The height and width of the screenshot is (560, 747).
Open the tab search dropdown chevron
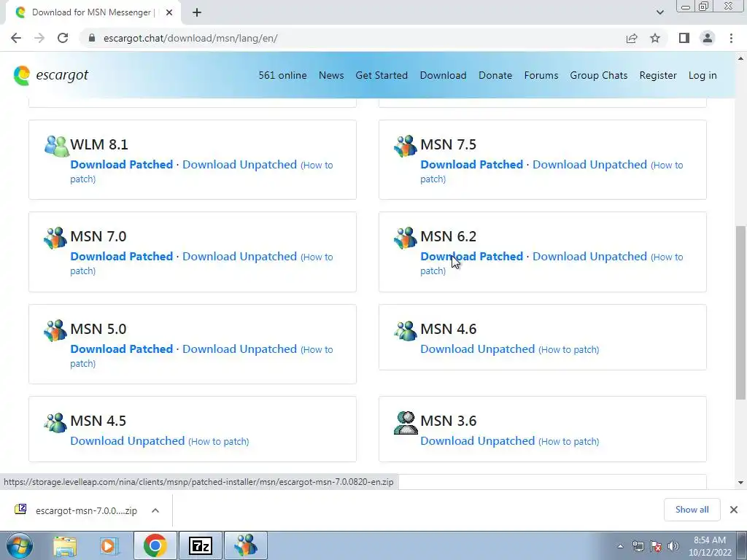point(659,12)
